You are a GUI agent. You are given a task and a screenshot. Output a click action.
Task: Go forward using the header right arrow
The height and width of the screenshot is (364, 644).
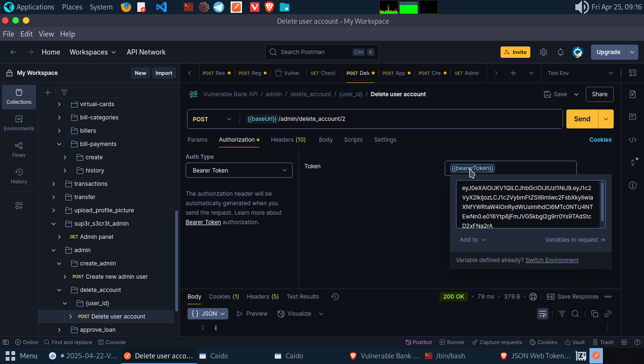click(30, 52)
